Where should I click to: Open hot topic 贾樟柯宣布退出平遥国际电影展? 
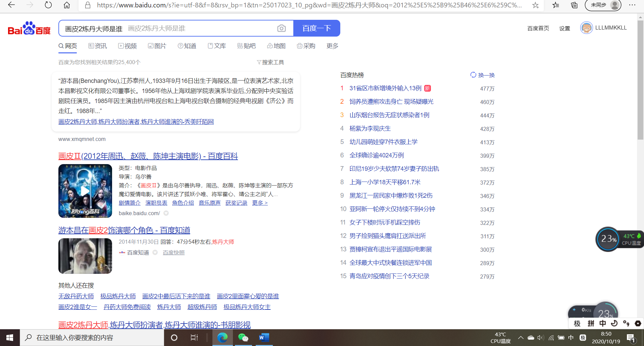391,249
